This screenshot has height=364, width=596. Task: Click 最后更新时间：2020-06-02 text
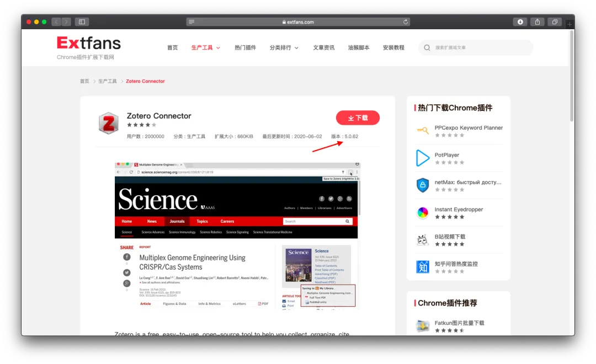pos(292,136)
